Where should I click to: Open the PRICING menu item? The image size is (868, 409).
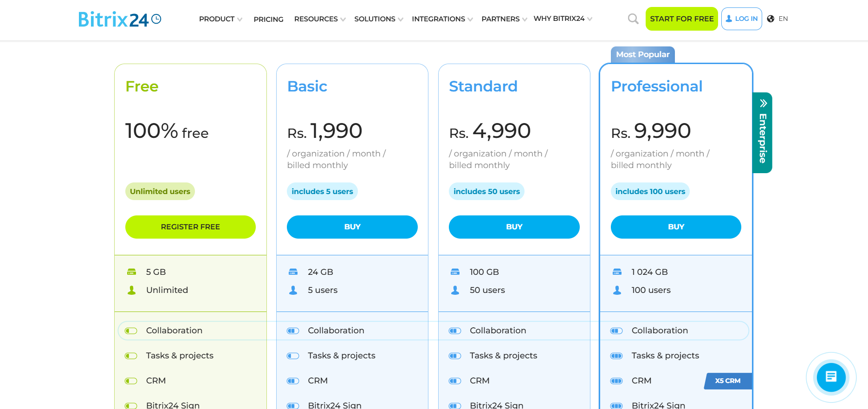click(268, 19)
